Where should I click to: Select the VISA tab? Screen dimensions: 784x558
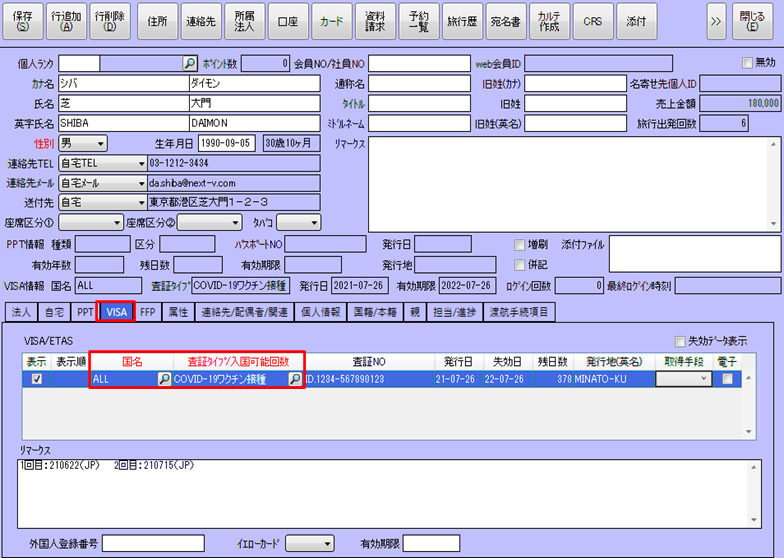point(116,312)
